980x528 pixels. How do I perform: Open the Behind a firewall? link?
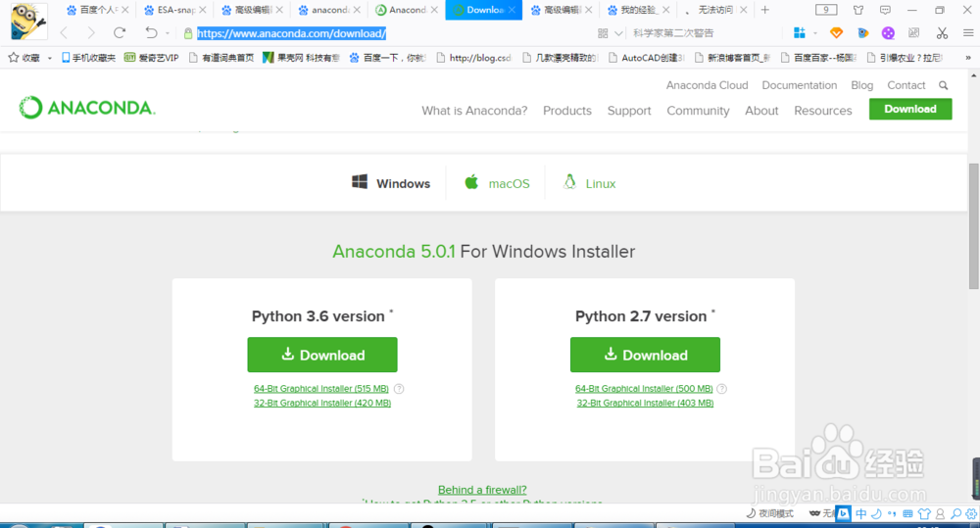pos(482,489)
